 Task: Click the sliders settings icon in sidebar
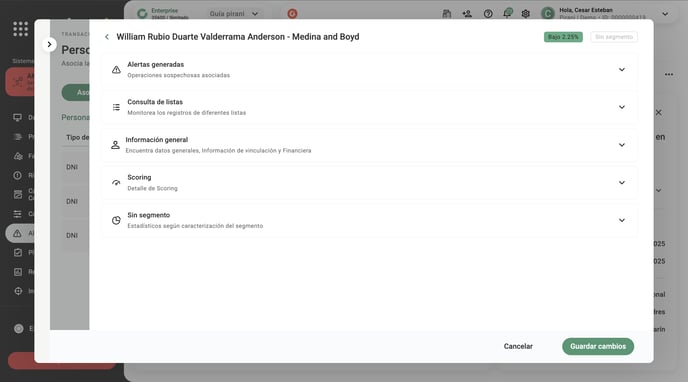pos(18,214)
